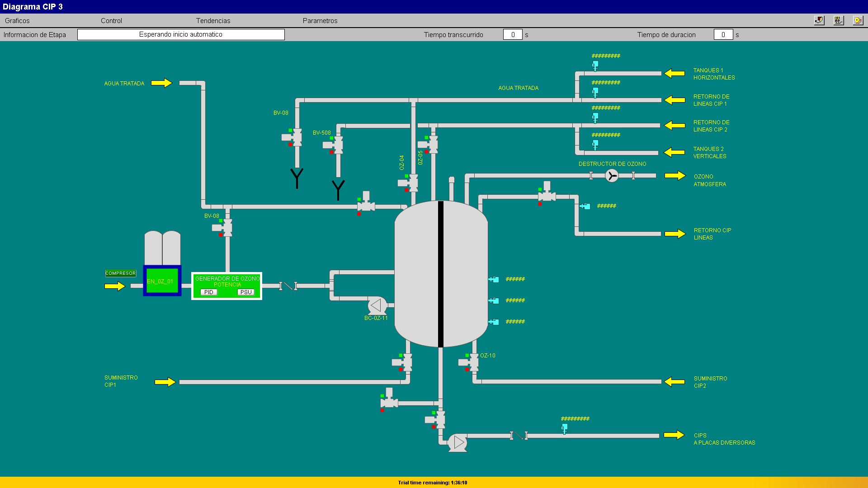
Task: Click the bottom tank level sensor icon
Action: [x=494, y=322]
